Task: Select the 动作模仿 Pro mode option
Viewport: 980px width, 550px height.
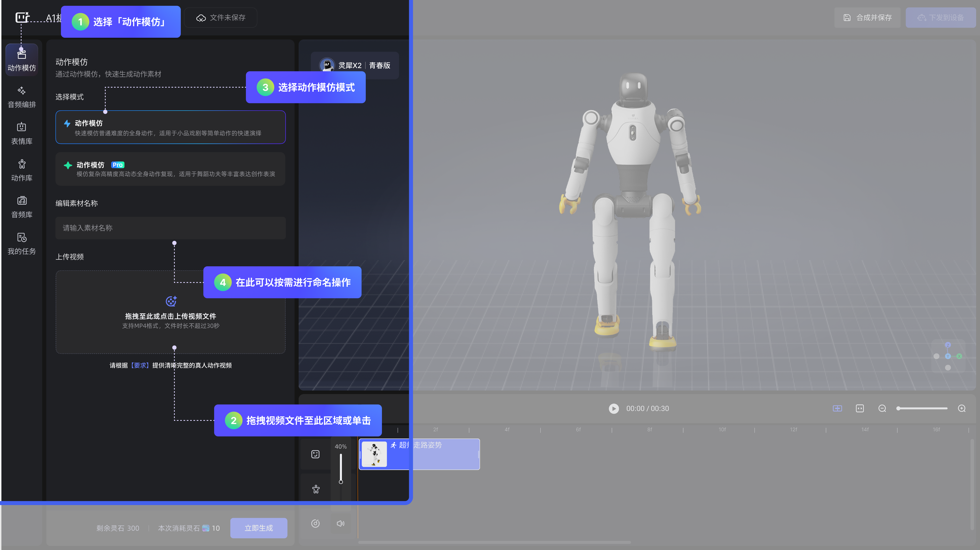Action: point(170,169)
